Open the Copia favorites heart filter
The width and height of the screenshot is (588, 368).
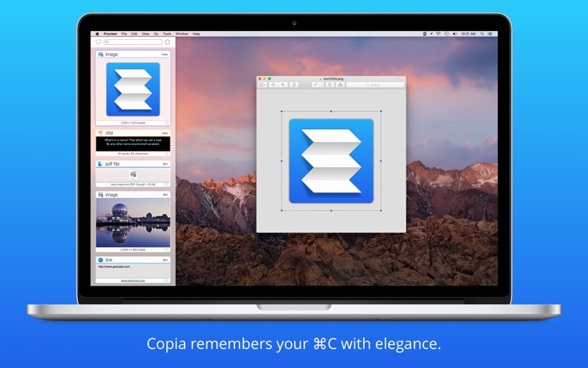tap(98, 42)
